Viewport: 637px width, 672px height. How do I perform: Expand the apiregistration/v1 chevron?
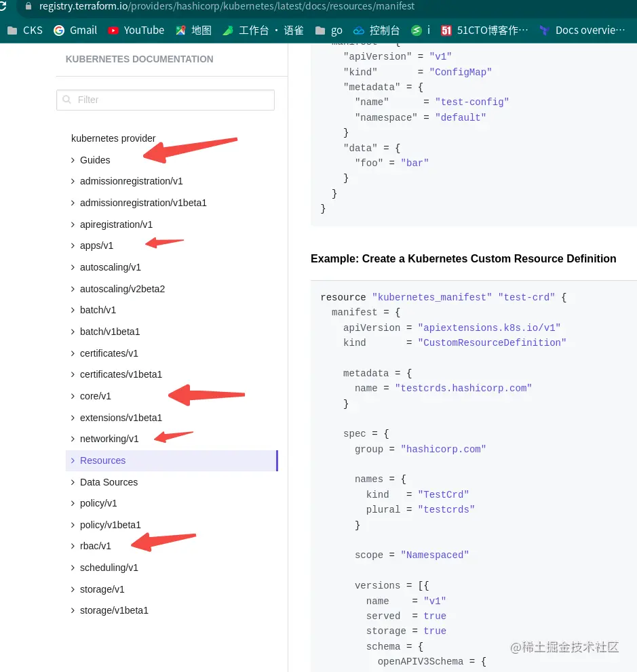pyautogui.click(x=73, y=224)
